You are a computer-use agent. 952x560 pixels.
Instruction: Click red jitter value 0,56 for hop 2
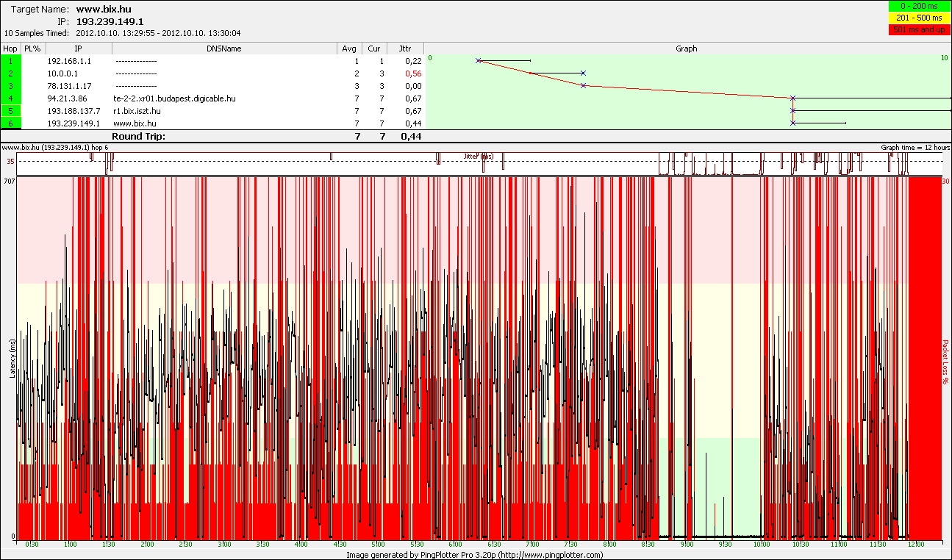pos(413,73)
